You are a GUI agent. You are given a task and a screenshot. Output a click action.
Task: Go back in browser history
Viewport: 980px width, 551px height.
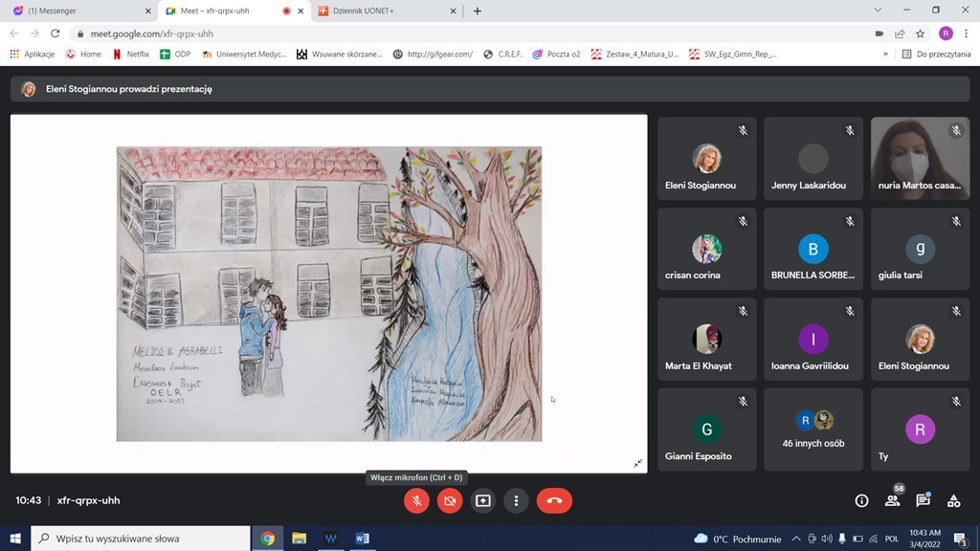click(14, 33)
